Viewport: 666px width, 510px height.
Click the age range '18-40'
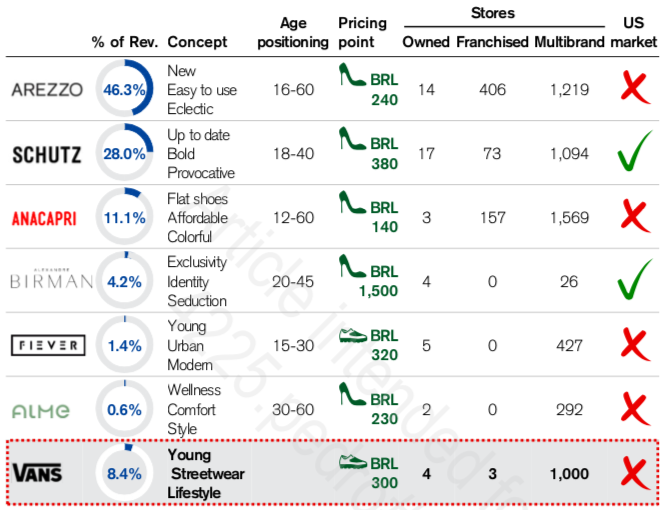tap(293, 154)
